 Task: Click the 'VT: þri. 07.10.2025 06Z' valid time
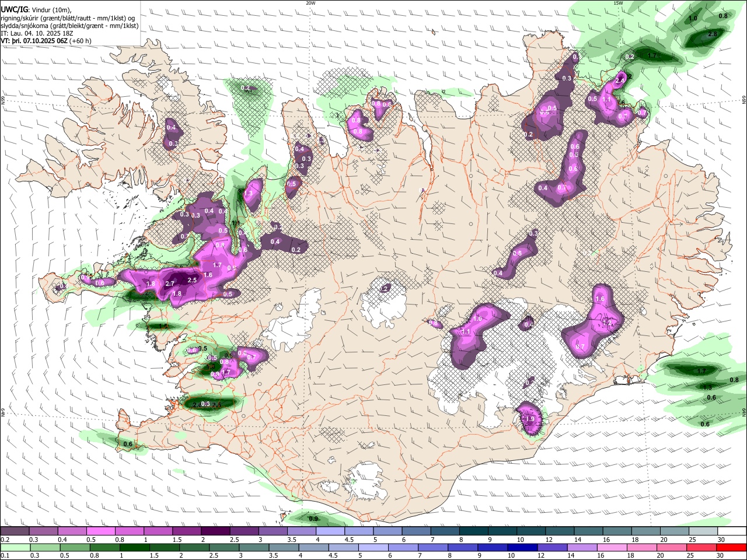[x=34, y=41]
